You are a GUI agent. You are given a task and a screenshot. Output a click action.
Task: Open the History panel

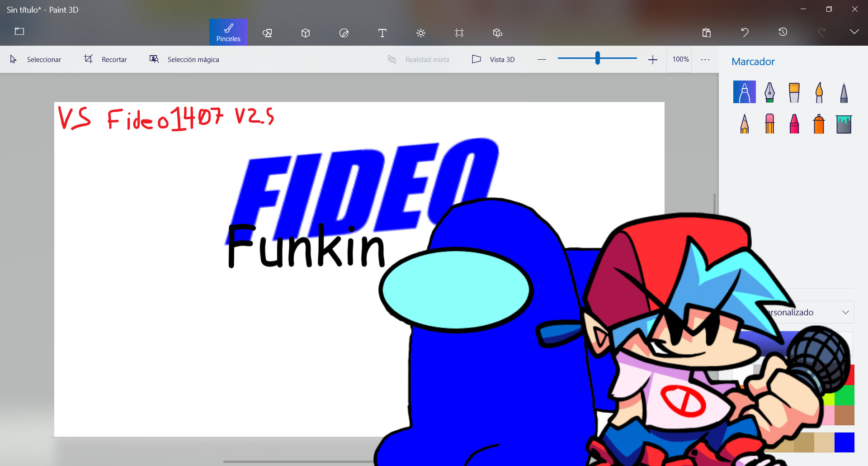tap(783, 32)
